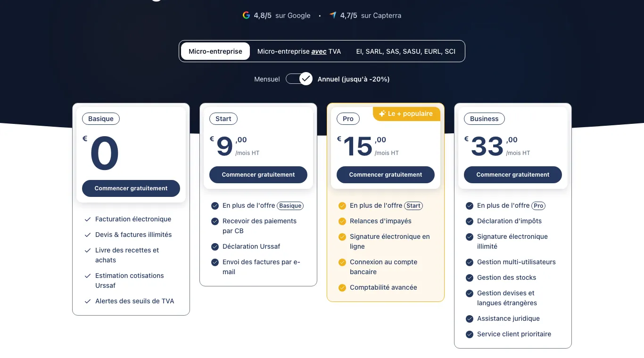The height and width of the screenshot is (358, 644).
Task: Click the "Basique" plan name badge
Action: tap(101, 119)
